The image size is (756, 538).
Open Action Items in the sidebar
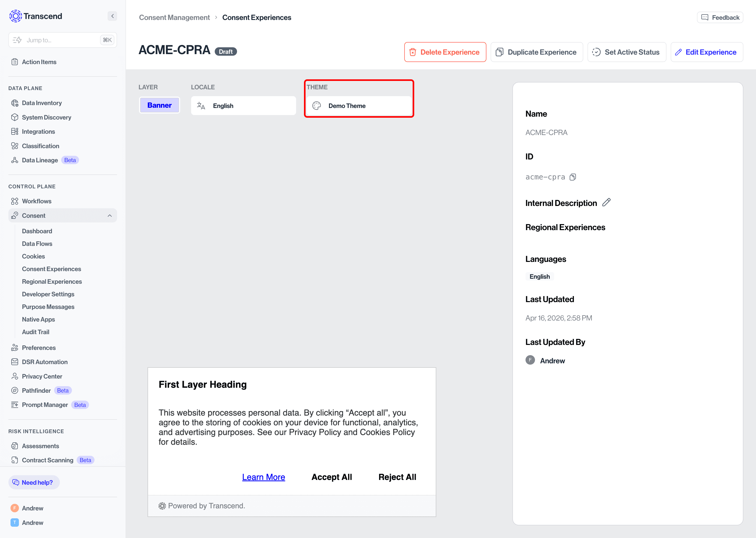(39, 62)
